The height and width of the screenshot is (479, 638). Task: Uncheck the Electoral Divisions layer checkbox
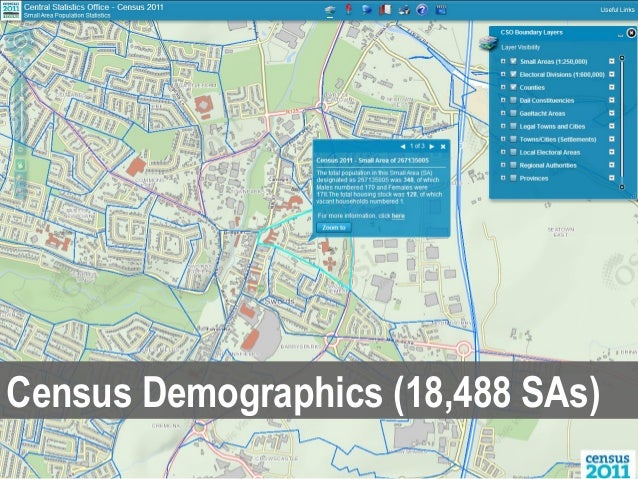point(513,74)
